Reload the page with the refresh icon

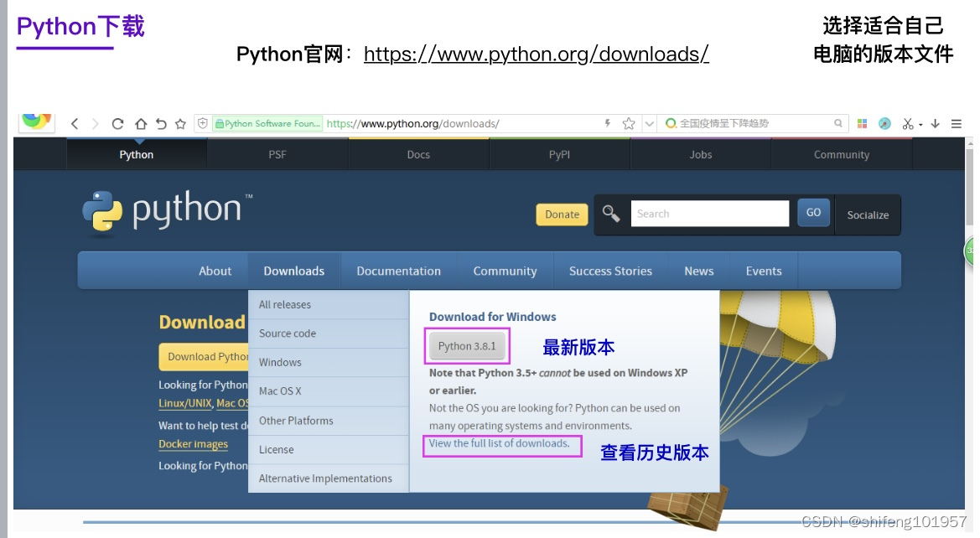(x=117, y=124)
